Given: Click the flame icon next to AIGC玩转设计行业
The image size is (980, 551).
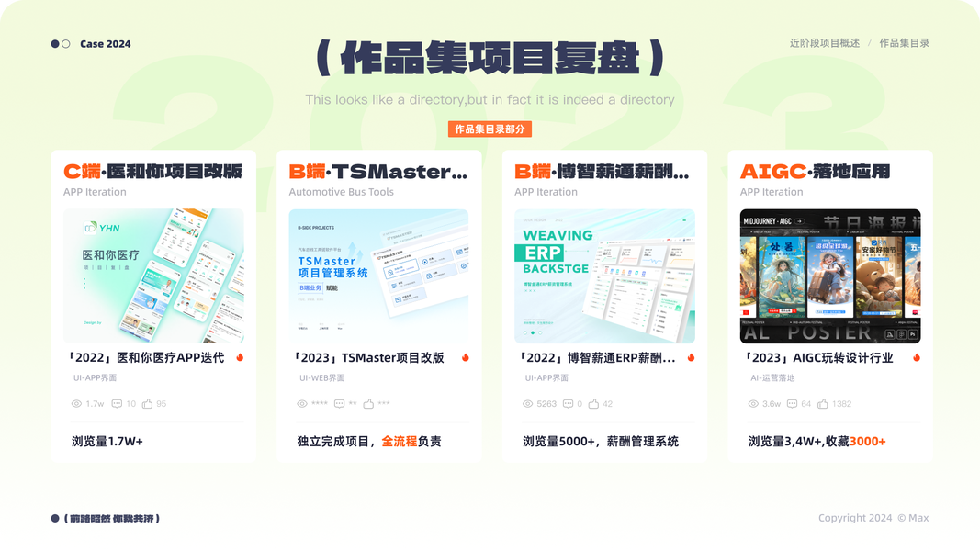Looking at the screenshot, I should pos(917,357).
